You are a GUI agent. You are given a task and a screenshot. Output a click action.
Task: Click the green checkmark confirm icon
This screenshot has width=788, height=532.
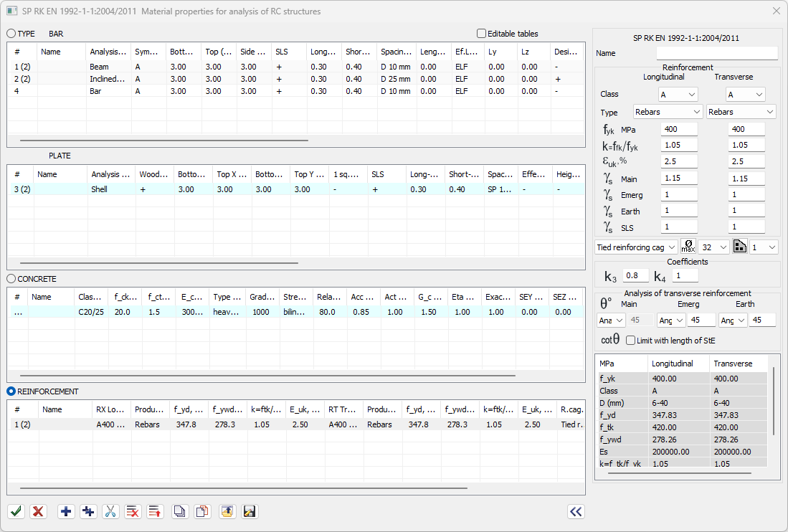(16, 511)
